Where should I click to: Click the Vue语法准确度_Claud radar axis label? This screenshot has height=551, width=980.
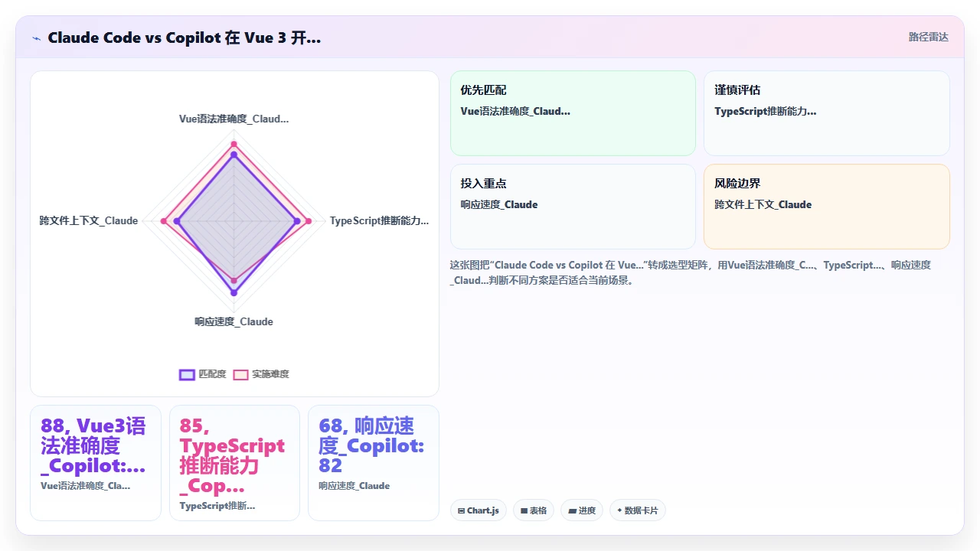pyautogui.click(x=234, y=119)
